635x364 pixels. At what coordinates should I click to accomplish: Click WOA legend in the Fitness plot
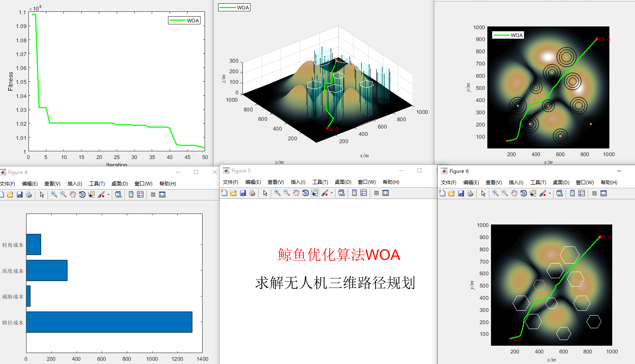184,20
